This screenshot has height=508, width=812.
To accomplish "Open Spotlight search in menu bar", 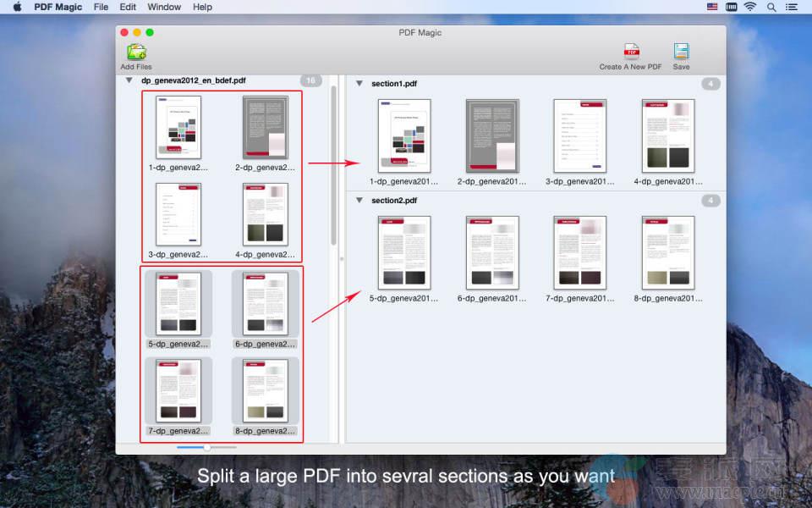I will 771,7.
